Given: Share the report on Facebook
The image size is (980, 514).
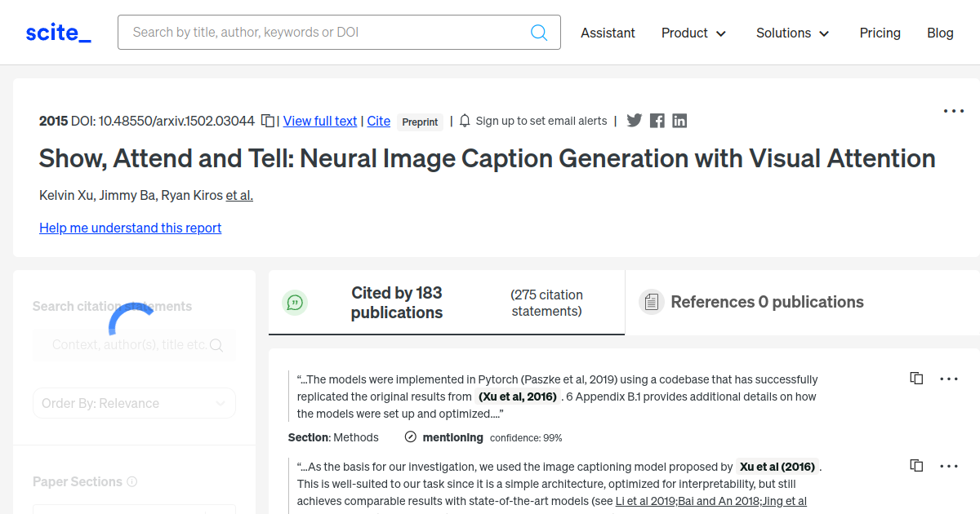Looking at the screenshot, I should click(x=657, y=120).
